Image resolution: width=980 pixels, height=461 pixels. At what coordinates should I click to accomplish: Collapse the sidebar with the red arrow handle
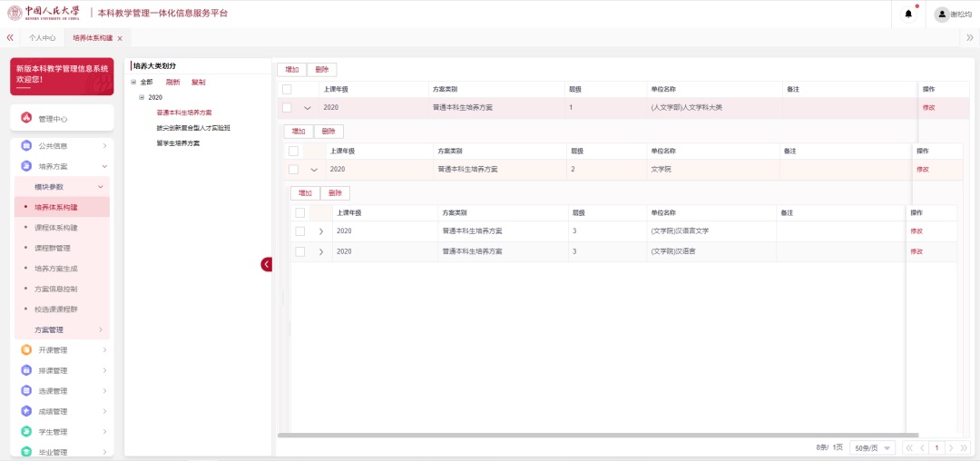[267, 264]
